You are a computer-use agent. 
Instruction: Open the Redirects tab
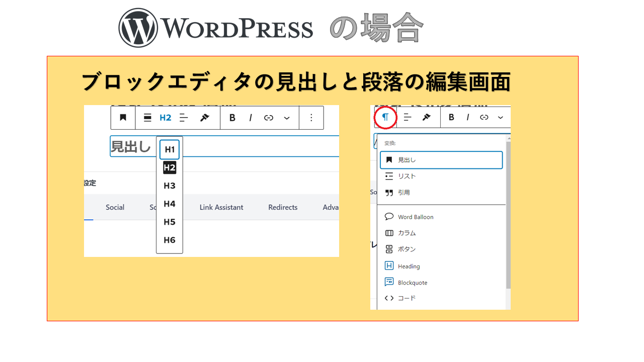[283, 207]
